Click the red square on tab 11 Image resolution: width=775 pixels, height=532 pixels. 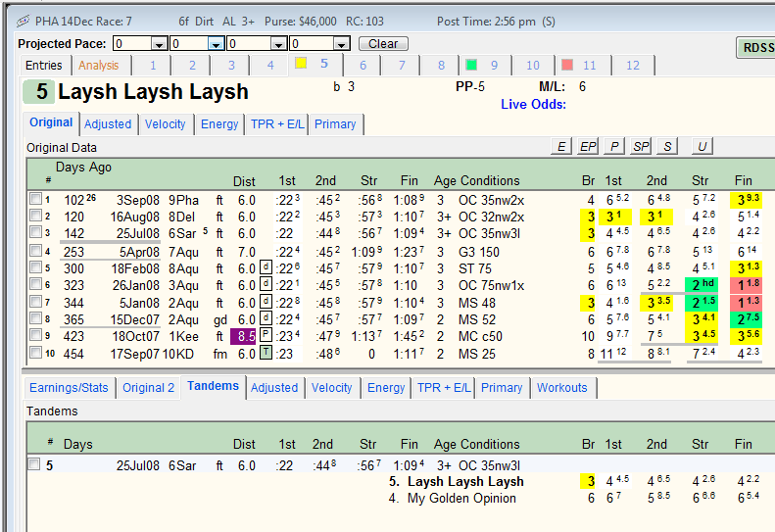[567, 65]
